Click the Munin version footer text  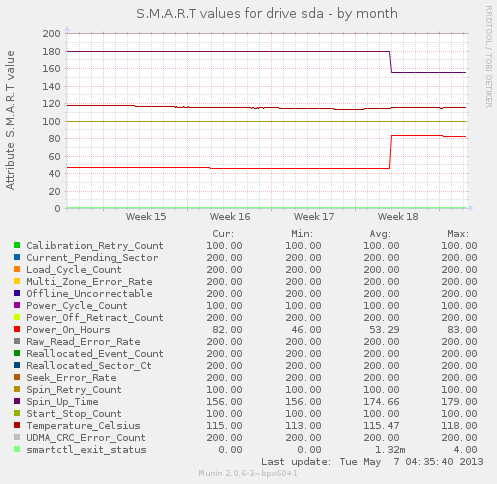coord(248,473)
